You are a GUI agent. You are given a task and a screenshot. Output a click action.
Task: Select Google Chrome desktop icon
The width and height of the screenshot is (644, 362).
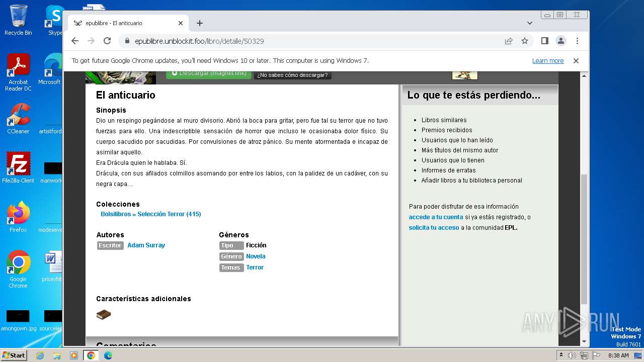pos(18,269)
